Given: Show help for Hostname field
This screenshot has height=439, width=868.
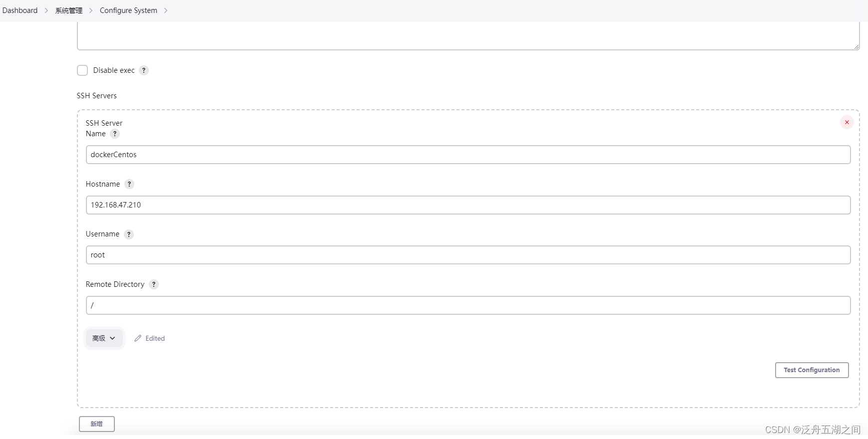Looking at the screenshot, I should (129, 184).
